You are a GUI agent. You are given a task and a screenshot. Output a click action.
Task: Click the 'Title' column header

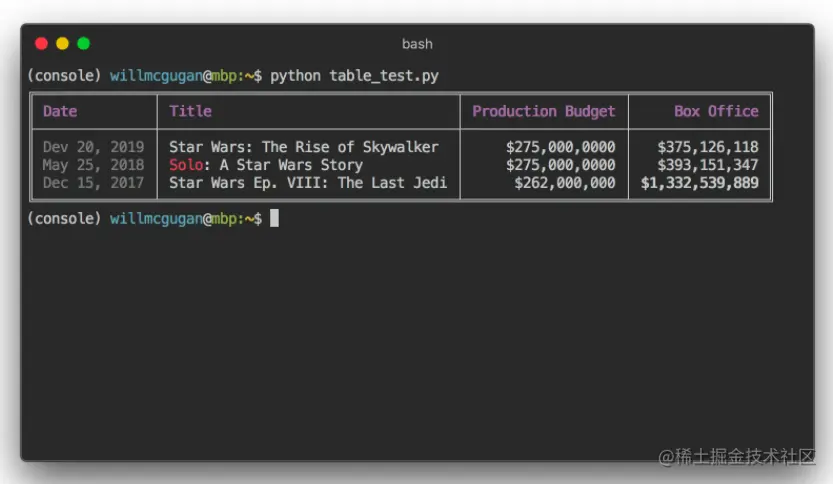coord(190,111)
